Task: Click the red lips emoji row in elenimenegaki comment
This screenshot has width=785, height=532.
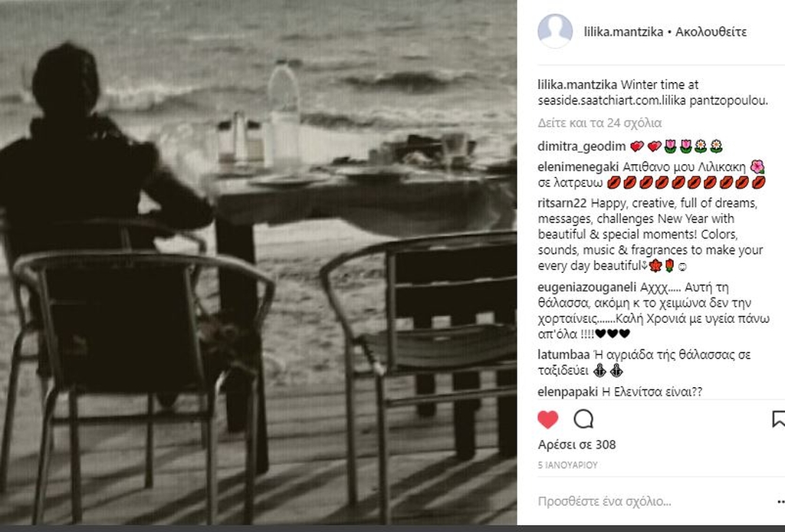Action: coord(686,182)
